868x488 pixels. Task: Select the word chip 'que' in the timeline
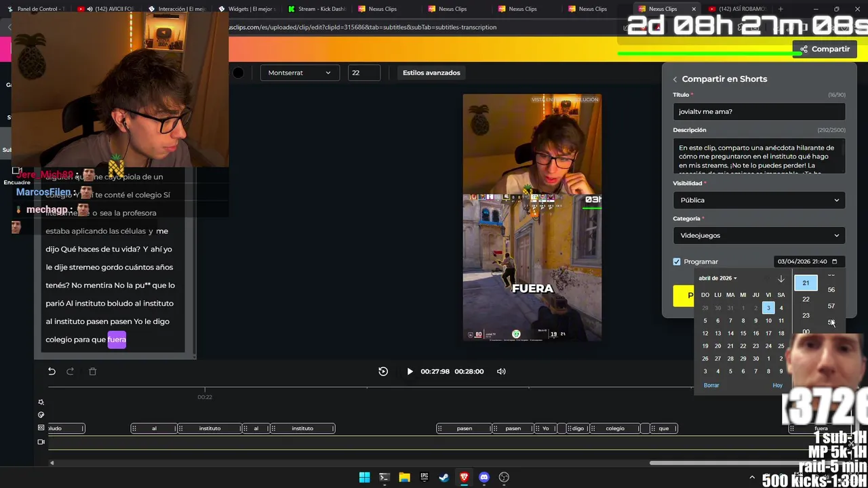pos(663,428)
